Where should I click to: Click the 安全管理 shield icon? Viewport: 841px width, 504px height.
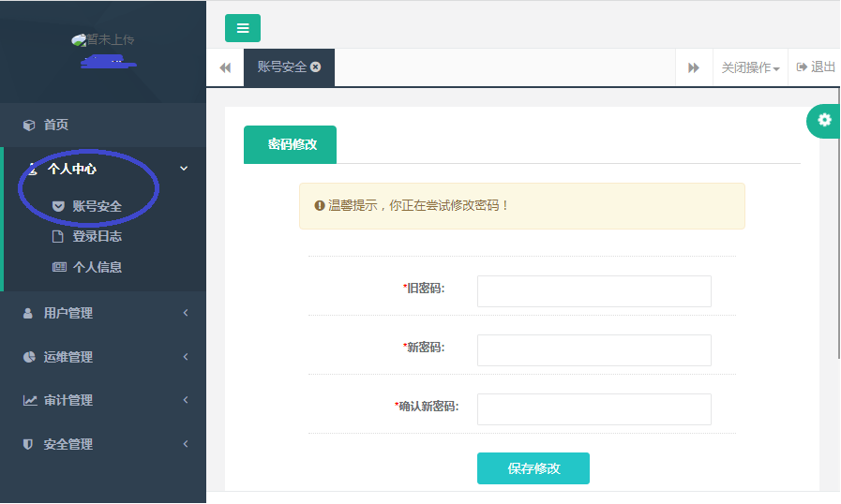[x=29, y=444]
